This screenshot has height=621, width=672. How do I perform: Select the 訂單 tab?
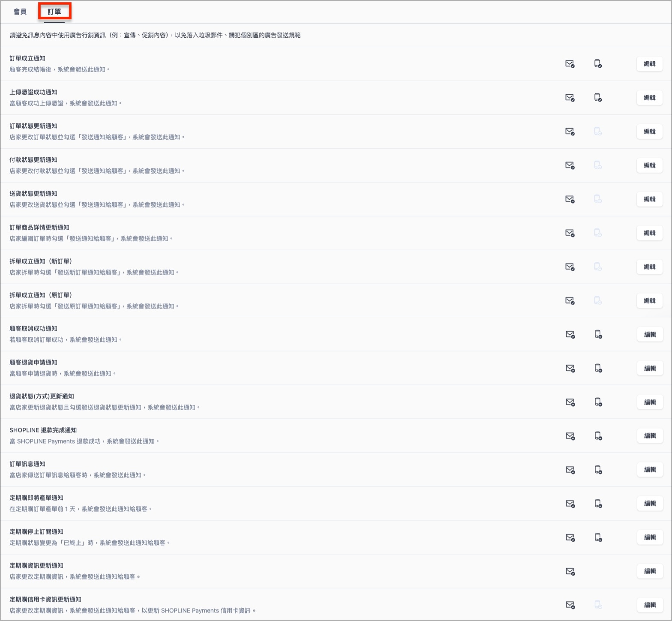click(54, 12)
